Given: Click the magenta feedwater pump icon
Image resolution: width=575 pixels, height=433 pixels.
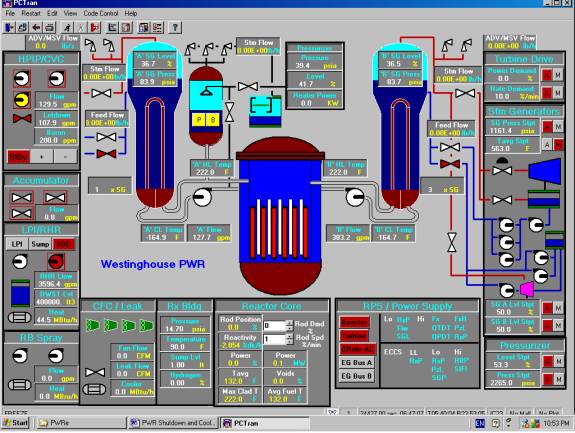Looking at the screenshot, I should (x=527, y=289).
